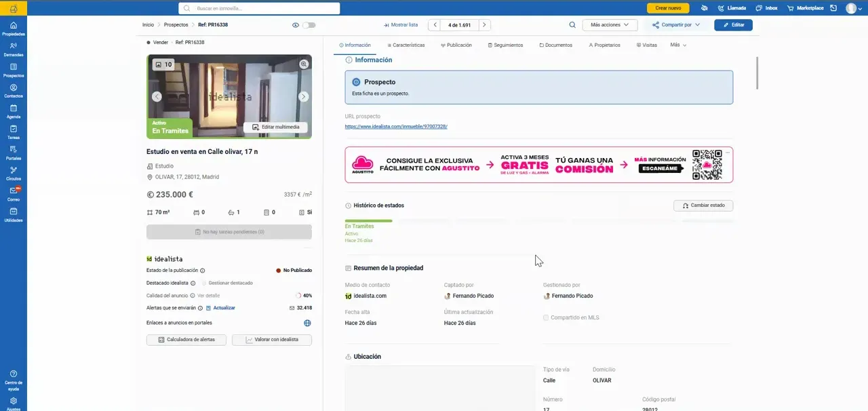Toggle the switch beside the eye icon
The width and height of the screenshot is (868, 411).
tap(309, 24)
